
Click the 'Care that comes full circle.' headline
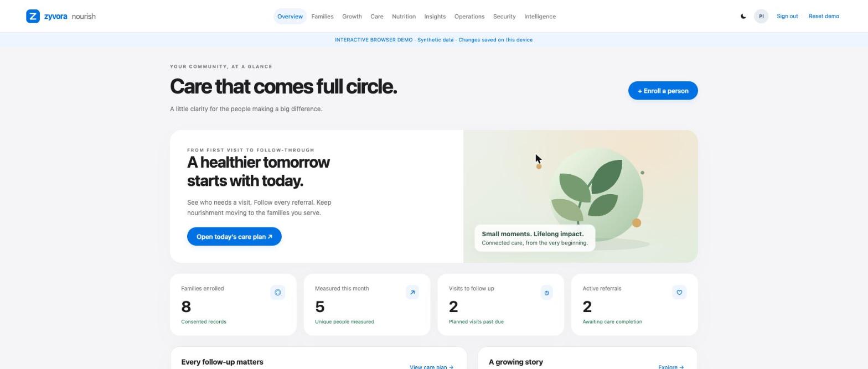coord(283,86)
